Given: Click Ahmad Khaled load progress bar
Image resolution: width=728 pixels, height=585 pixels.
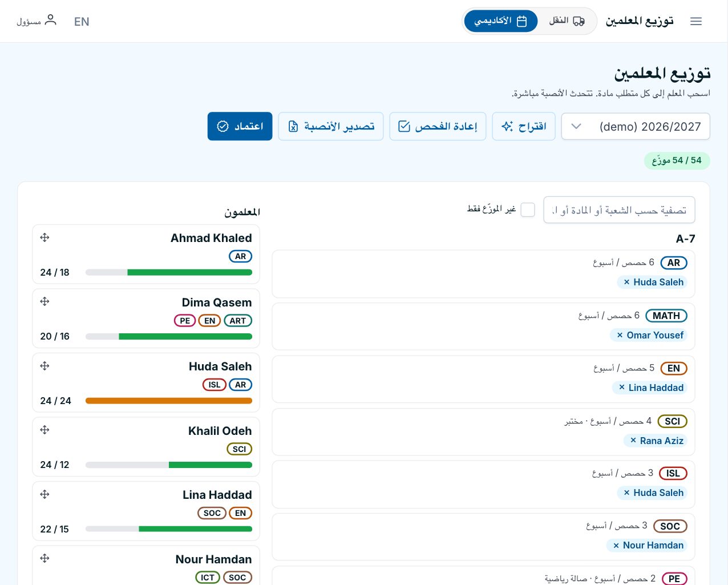Looking at the screenshot, I should click(169, 272).
